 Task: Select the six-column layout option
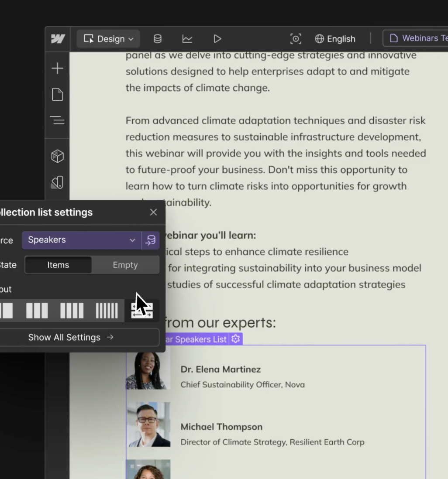pyautogui.click(x=107, y=311)
